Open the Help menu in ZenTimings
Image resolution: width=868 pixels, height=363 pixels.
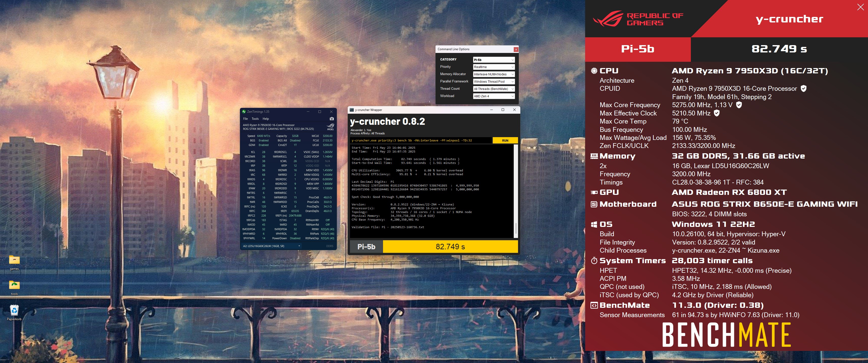pos(266,118)
